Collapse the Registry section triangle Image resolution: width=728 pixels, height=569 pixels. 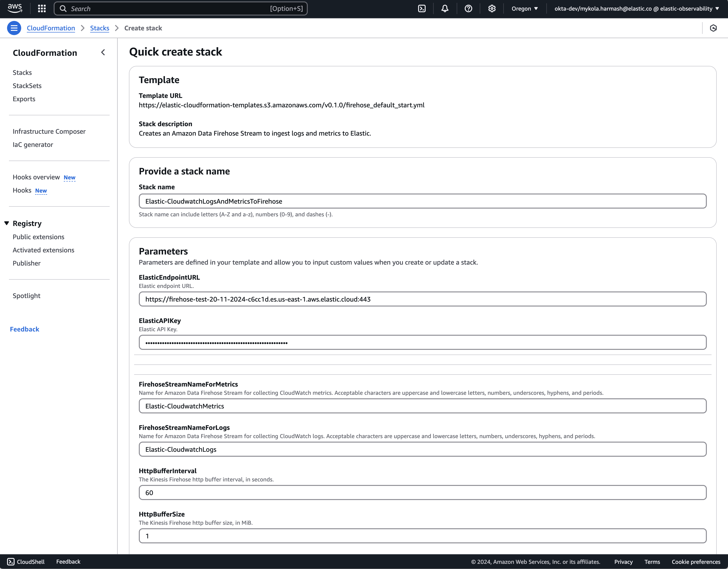click(7, 223)
